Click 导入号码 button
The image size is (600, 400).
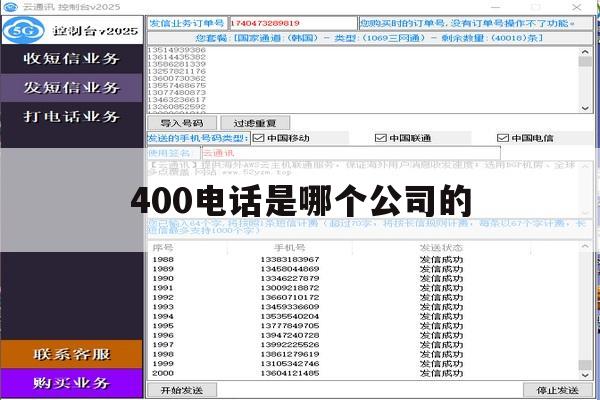pos(182,123)
